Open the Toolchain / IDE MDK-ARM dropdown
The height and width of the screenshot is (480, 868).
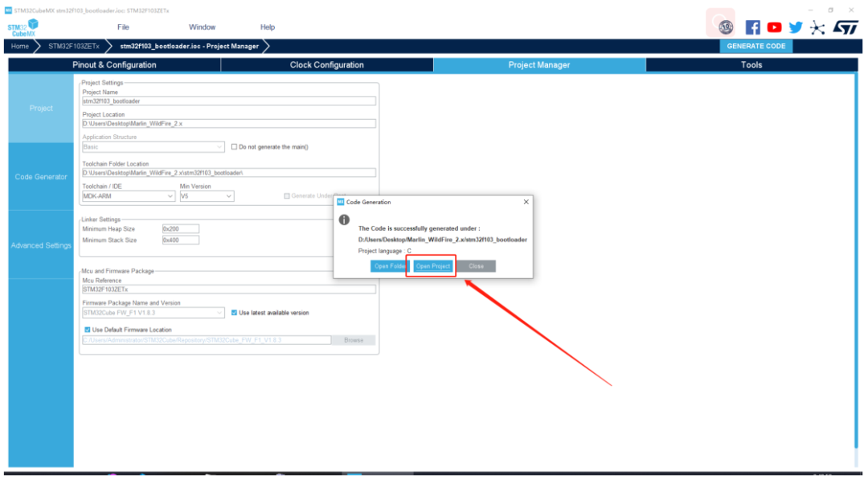pyautogui.click(x=129, y=196)
